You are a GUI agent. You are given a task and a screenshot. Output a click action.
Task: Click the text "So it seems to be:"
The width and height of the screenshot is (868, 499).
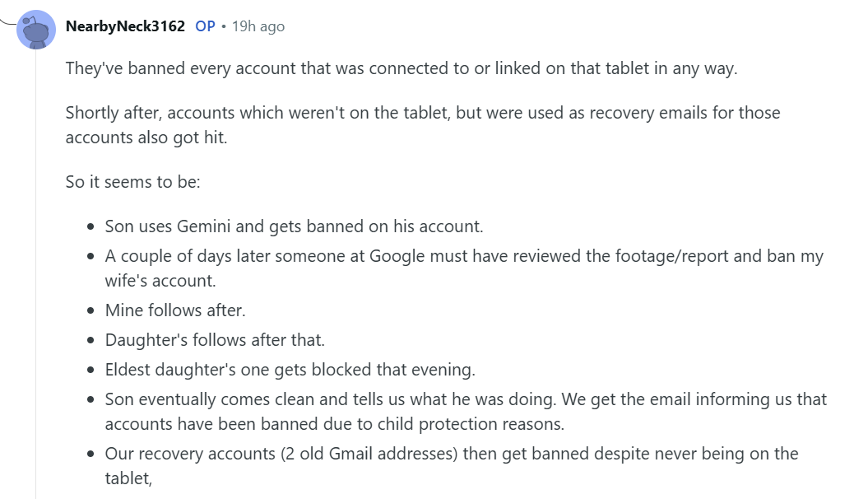[x=133, y=181]
